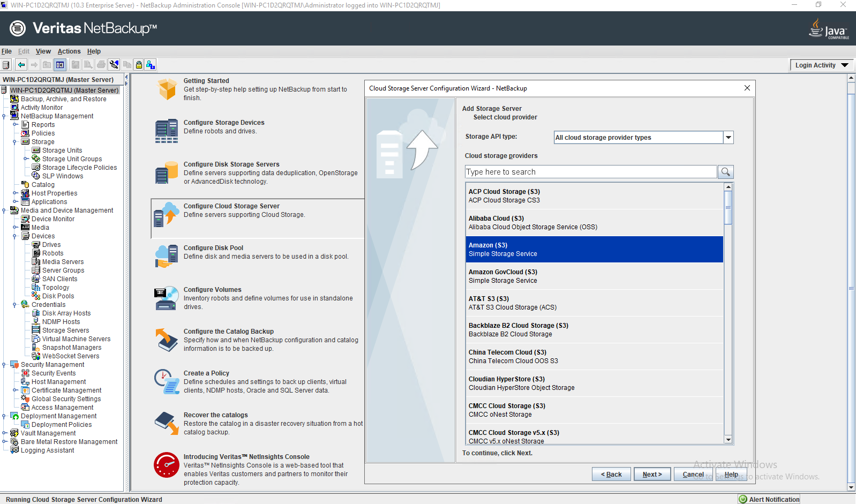Select the Amazon GovCloud (S3) provider
The height and width of the screenshot is (504, 856).
coord(595,276)
